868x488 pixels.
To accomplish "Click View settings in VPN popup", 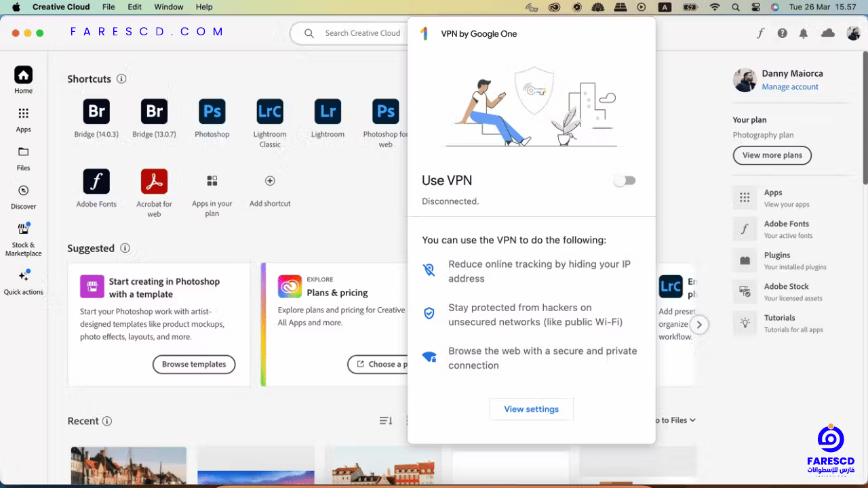I will point(532,409).
